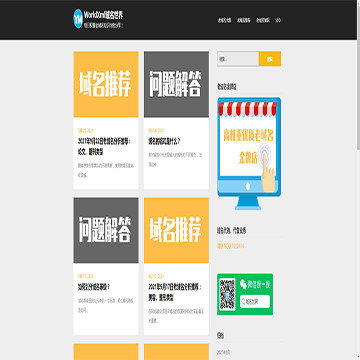Viewport: 360px width, 360px height.
Task: Click the QR code in green WeChat banner
Action: click(x=227, y=294)
